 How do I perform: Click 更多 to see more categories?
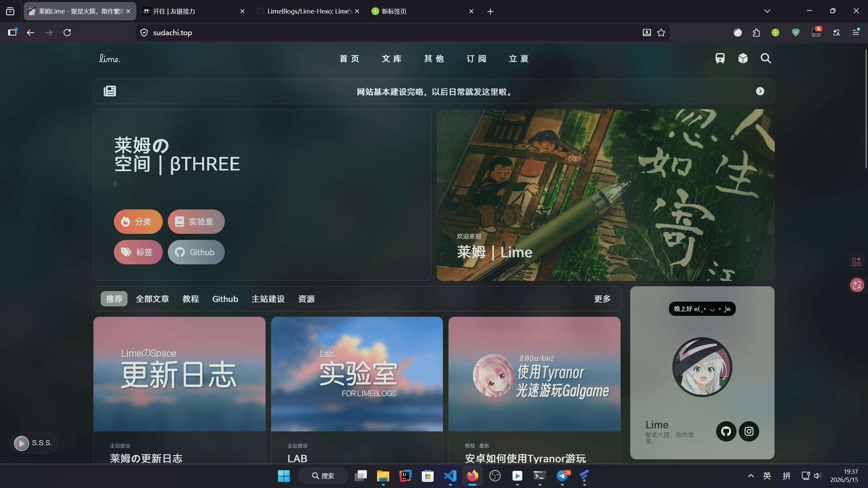[x=602, y=299]
